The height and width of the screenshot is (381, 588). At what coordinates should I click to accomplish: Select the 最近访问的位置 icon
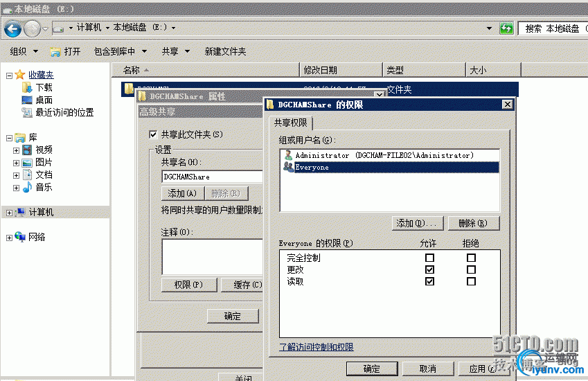point(27,112)
